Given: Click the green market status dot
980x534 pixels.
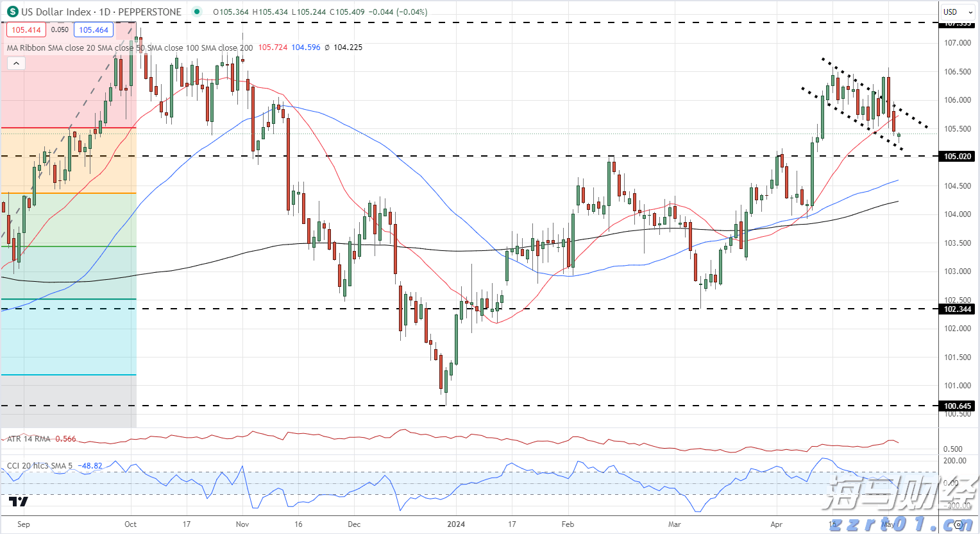Looking at the screenshot, I should tap(196, 12).
